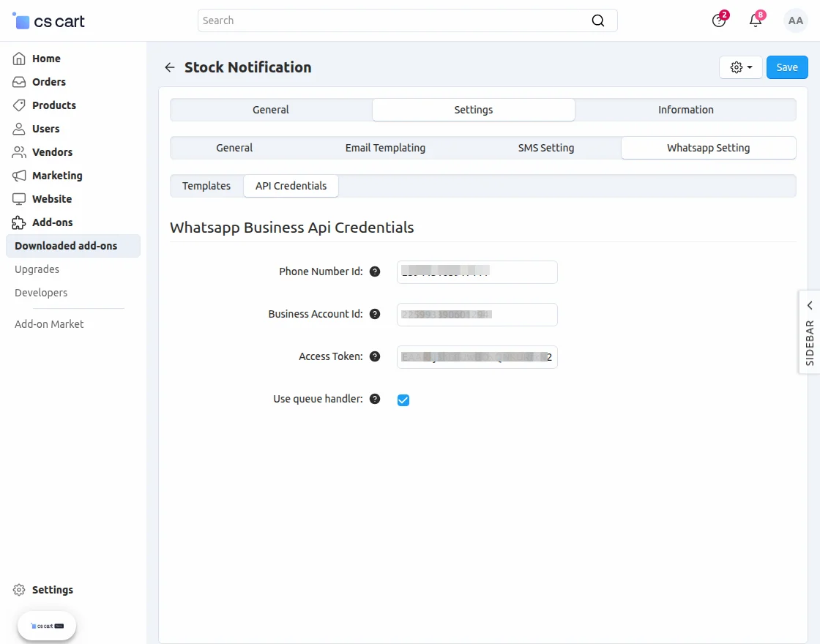Open the Vendors section
Image resolution: width=820 pixels, height=644 pixels.
52,151
